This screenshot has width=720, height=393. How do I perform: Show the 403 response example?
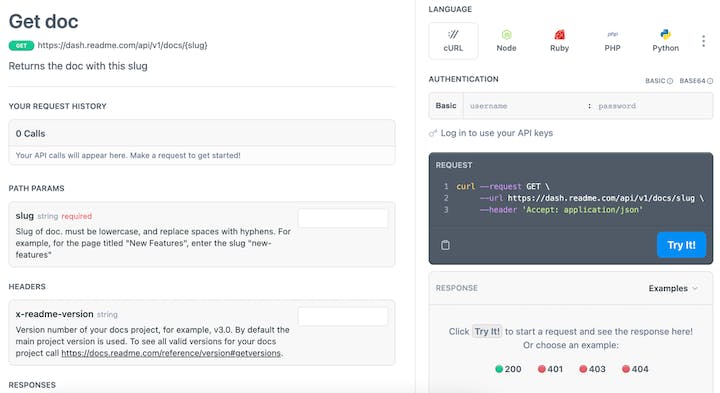pos(592,369)
